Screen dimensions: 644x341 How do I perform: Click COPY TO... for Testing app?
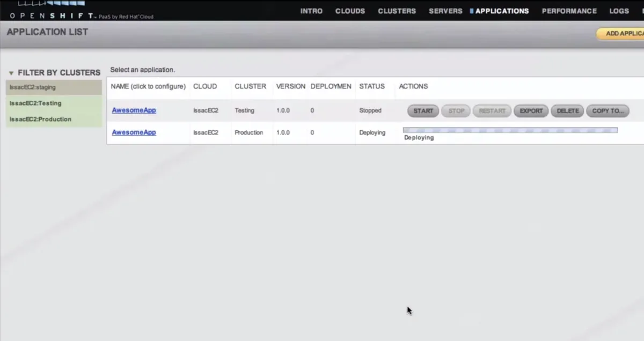point(608,111)
